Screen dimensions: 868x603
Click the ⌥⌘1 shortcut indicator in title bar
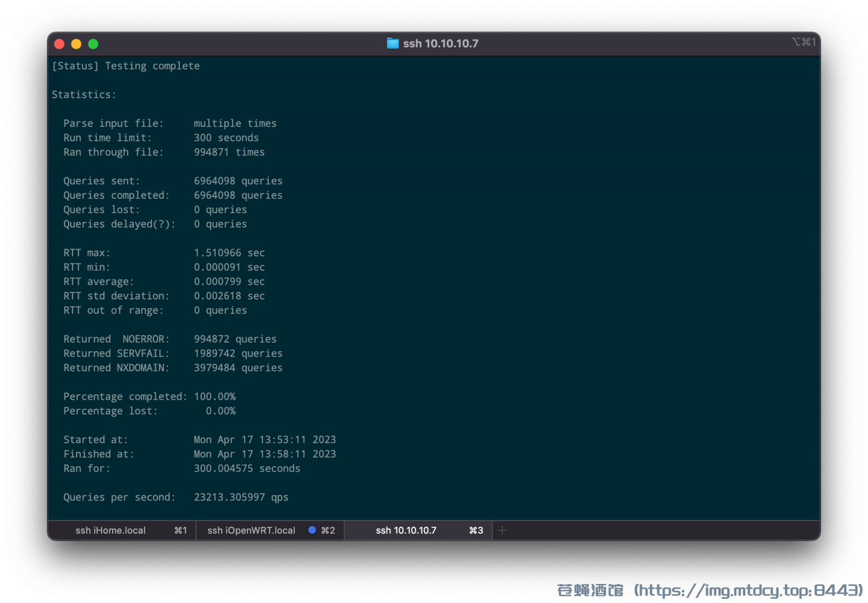[x=803, y=42]
